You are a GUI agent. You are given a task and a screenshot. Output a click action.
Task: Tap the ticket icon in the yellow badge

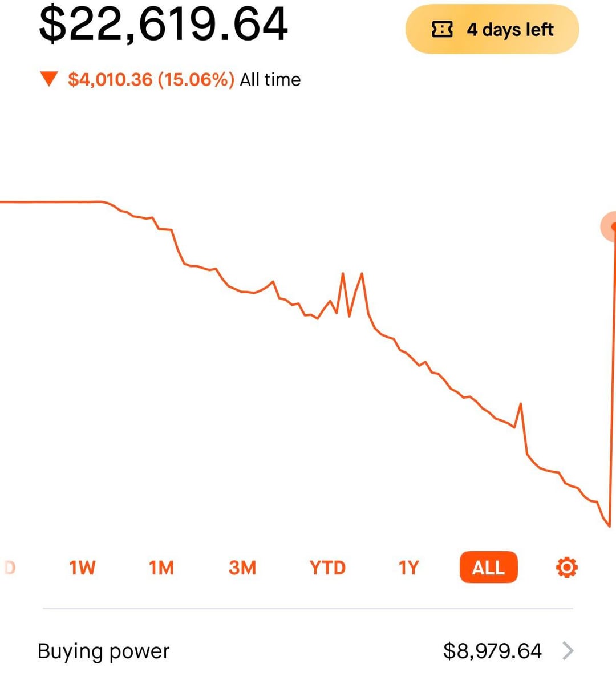pyautogui.click(x=442, y=29)
